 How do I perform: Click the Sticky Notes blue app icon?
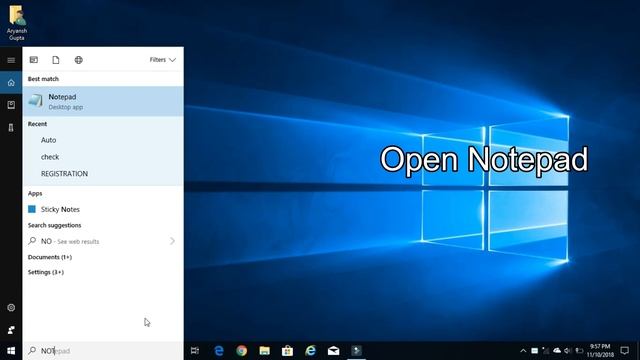click(x=32, y=209)
